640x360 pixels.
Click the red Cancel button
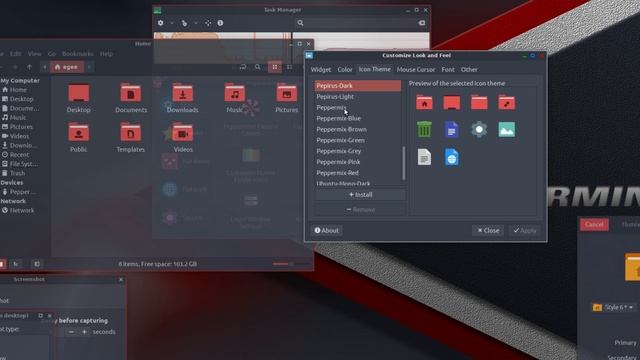click(x=594, y=224)
